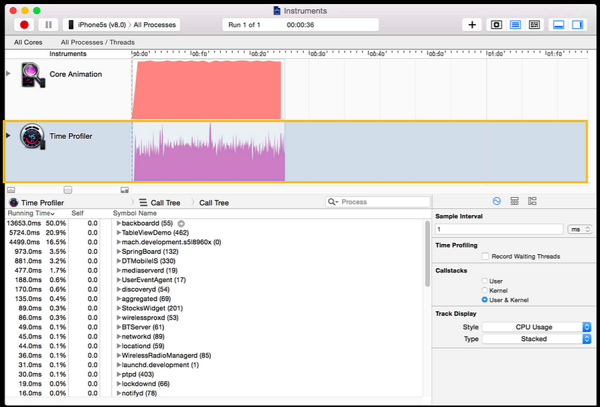This screenshot has width=600, height=407.
Task: Click the red Record button
Action: 24,24
